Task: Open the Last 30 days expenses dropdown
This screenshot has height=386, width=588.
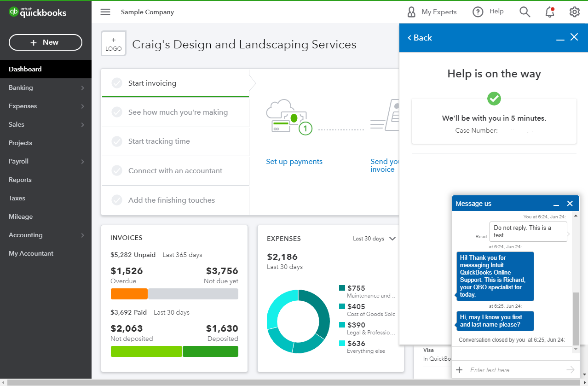Action: click(374, 239)
